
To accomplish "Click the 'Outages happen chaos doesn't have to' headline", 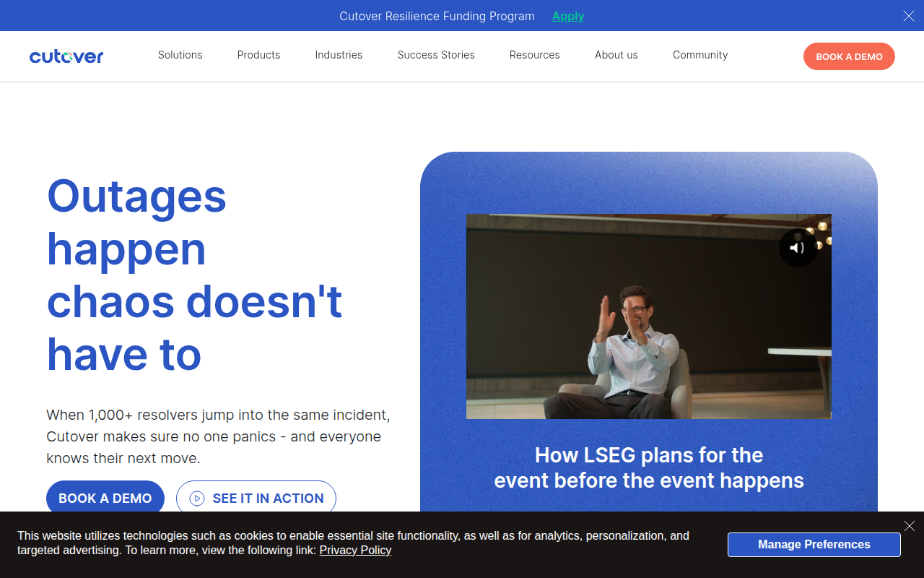I will [x=195, y=275].
